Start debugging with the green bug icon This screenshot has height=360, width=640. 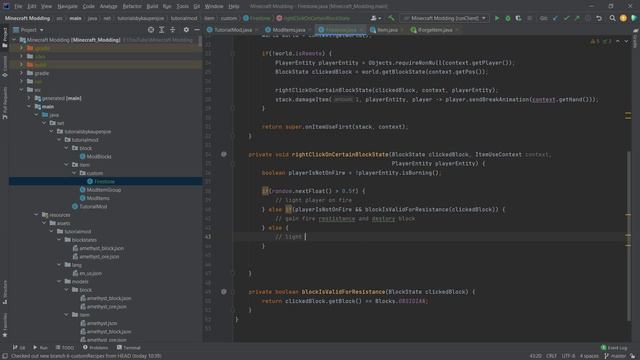(x=508, y=18)
